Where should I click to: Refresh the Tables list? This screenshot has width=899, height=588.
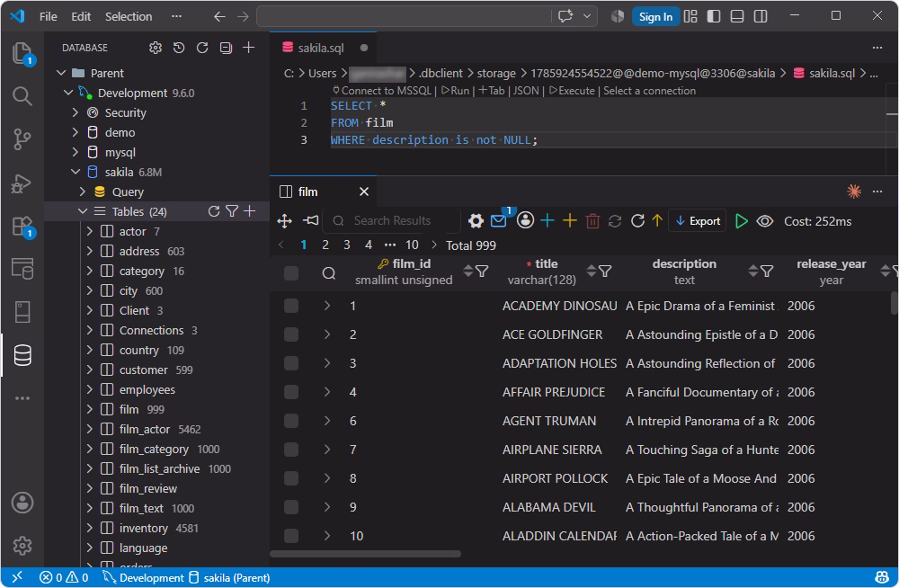[x=213, y=211]
